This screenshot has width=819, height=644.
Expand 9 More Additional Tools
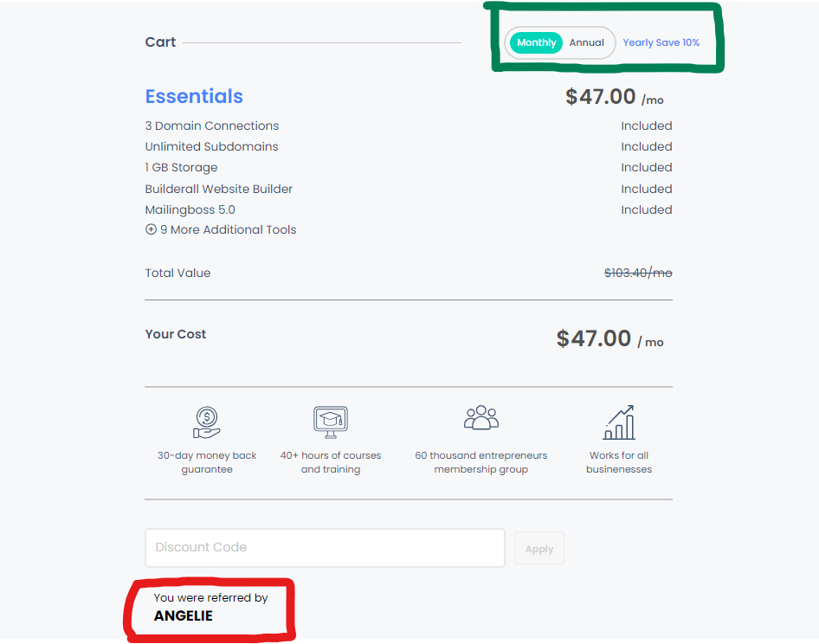[x=228, y=229]
